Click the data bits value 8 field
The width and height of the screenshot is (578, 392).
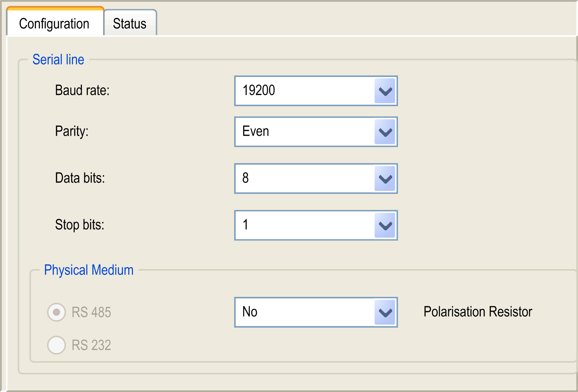point(304,179)
